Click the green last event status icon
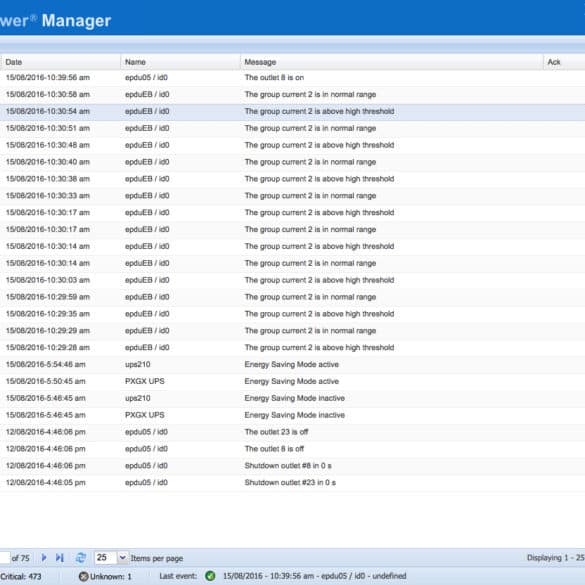 point(210,576)
